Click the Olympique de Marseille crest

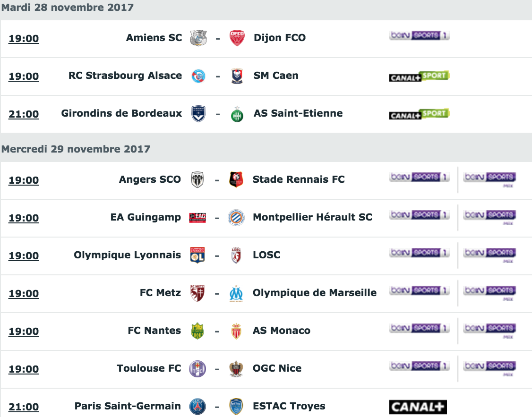[236, 294]
